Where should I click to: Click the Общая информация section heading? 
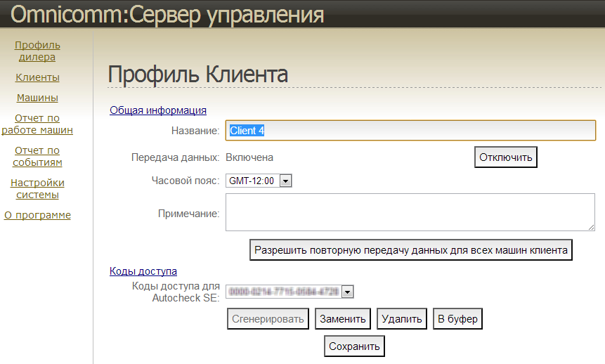click(x=157, y=110)
